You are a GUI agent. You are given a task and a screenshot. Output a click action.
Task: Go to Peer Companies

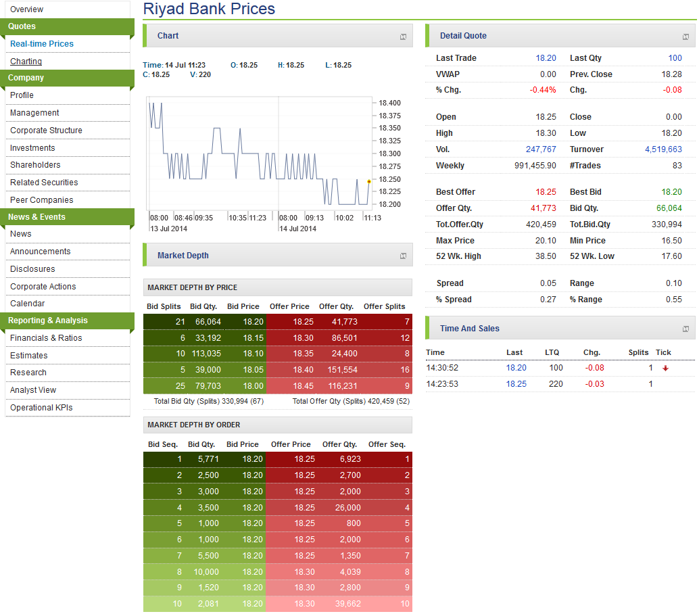[42, 200]
